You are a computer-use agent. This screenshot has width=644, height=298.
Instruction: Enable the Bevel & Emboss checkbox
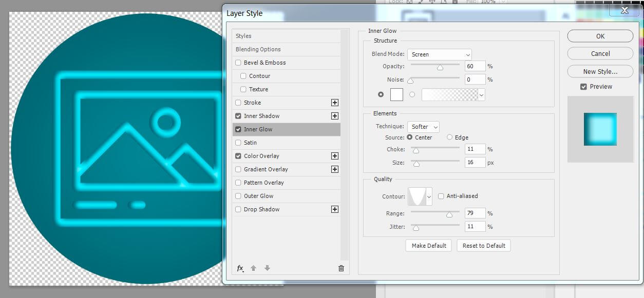coord(238,63)
